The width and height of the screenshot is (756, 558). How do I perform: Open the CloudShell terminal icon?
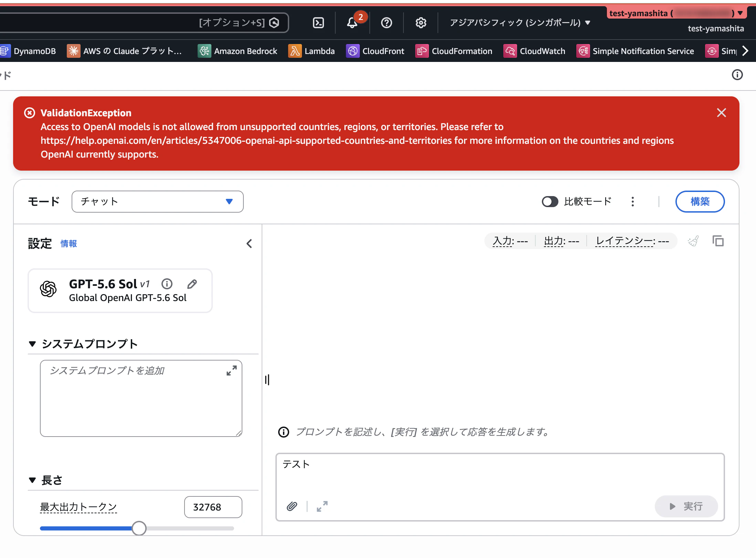pos(318,23)
